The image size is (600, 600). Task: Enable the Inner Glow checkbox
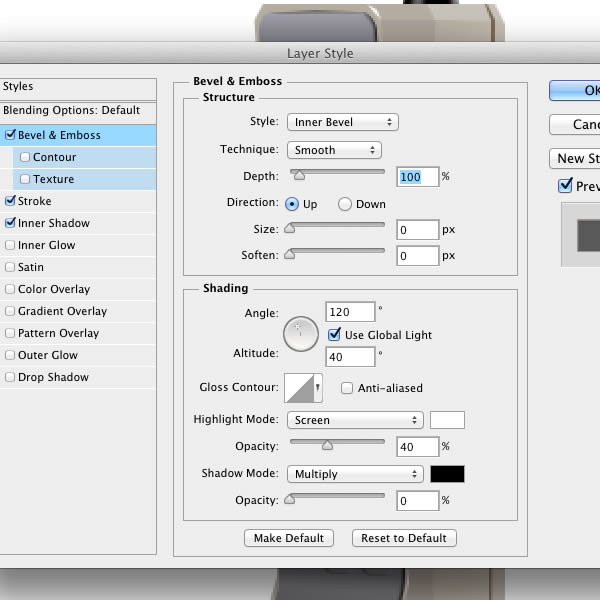tap(10, 245)
